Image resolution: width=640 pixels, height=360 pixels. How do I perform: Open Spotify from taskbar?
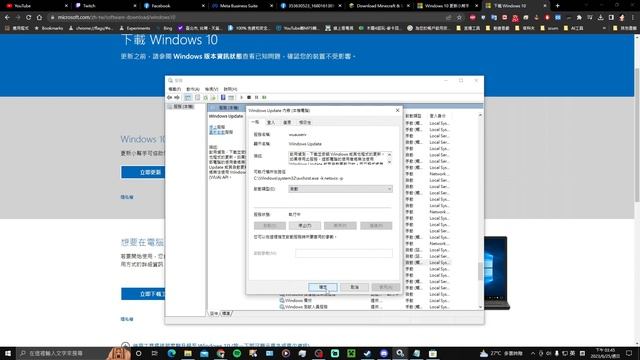pyautogui.click(x=237, y=353)
